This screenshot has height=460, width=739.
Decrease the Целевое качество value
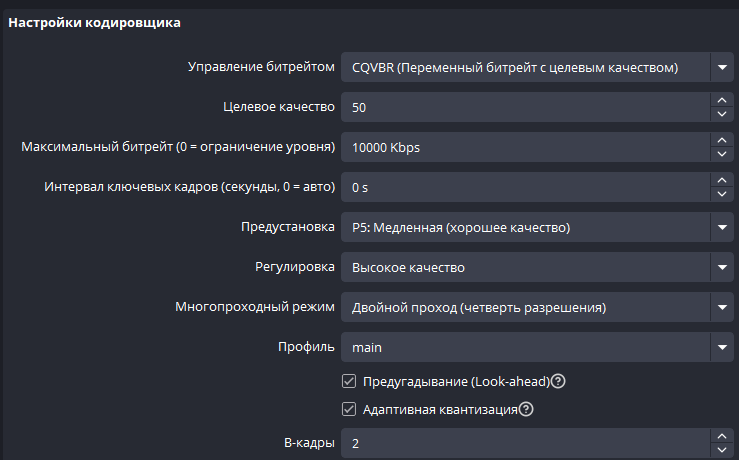tap(723, 115)
